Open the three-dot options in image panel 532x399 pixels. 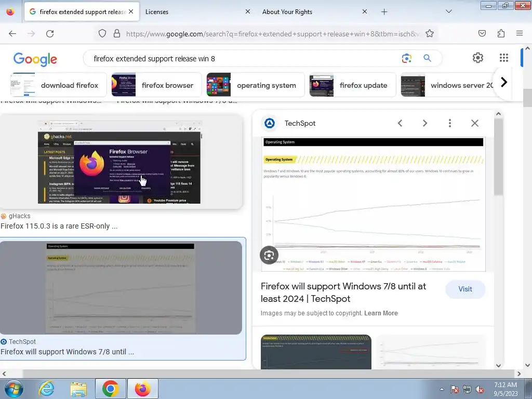click(x=450, y=123)
